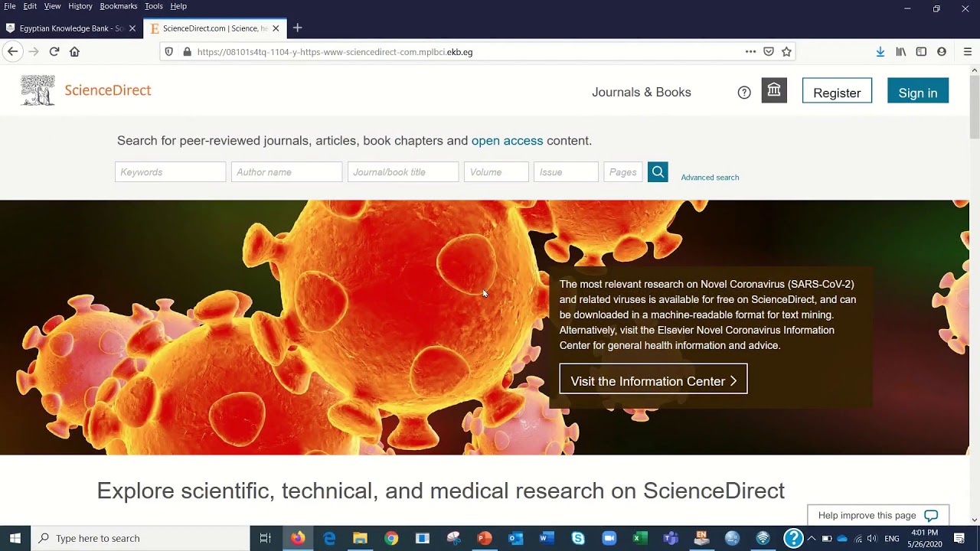
Task: Open the Bookmarks menu
Action: (119, 6)
